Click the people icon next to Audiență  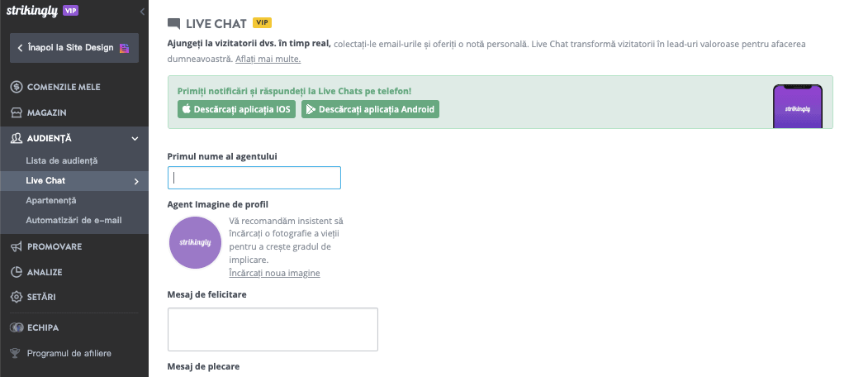(x=17, y=138)
